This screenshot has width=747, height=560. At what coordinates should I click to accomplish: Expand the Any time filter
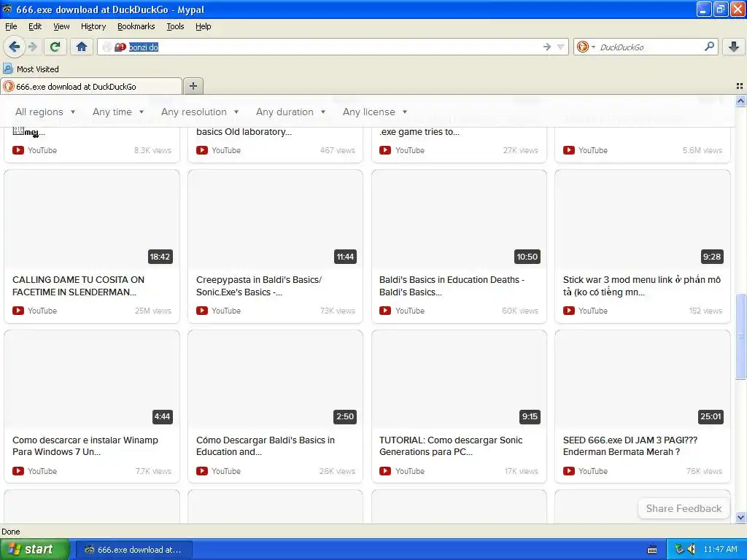(118, 112)
